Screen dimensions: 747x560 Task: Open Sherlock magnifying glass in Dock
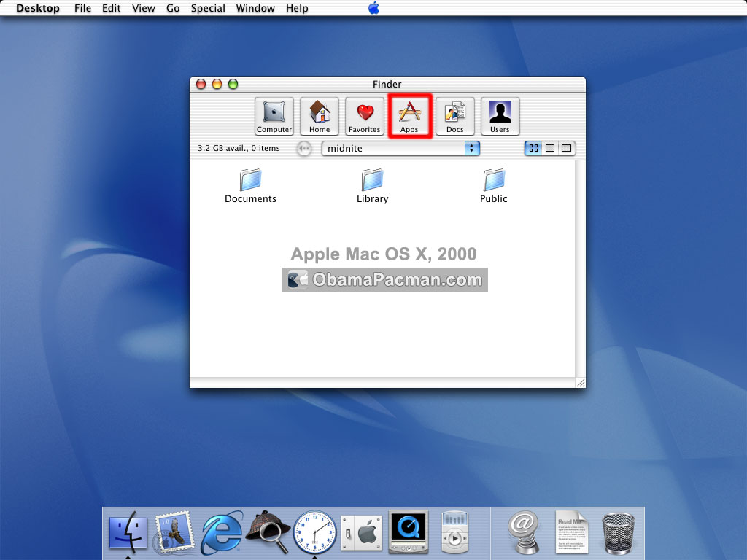coord(268,532)
